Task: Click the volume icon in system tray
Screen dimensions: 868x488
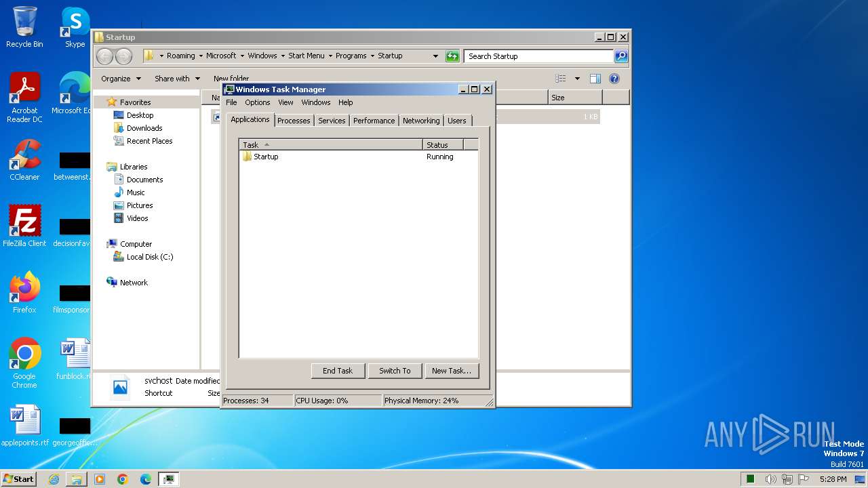Action: 770,479
